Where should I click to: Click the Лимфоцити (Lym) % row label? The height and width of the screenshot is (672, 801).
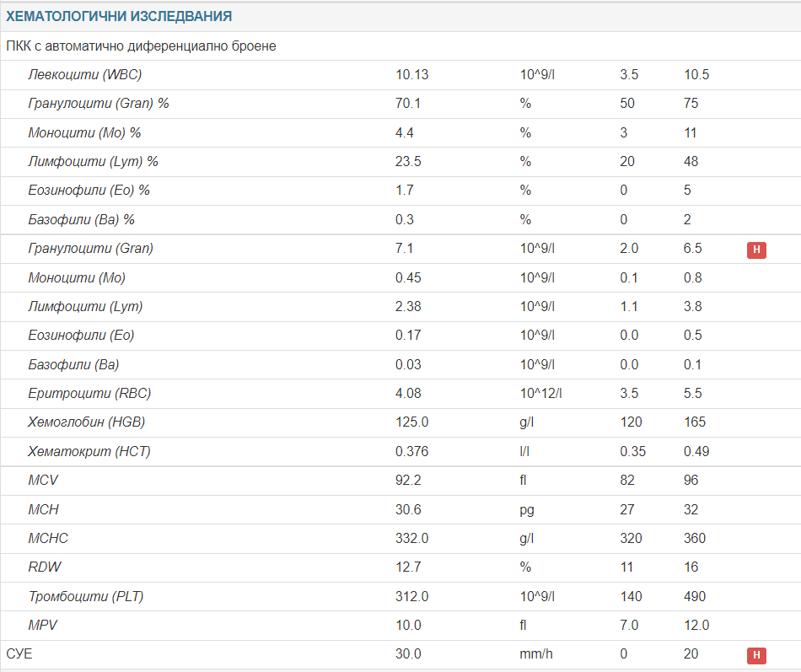click(x=93, y=161)
